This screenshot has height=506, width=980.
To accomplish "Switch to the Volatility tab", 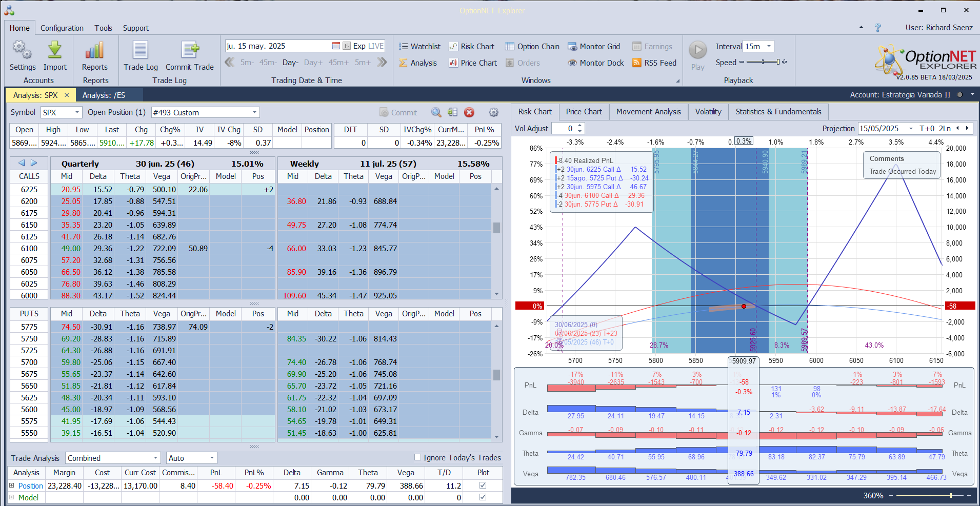I will pos(708,112).
